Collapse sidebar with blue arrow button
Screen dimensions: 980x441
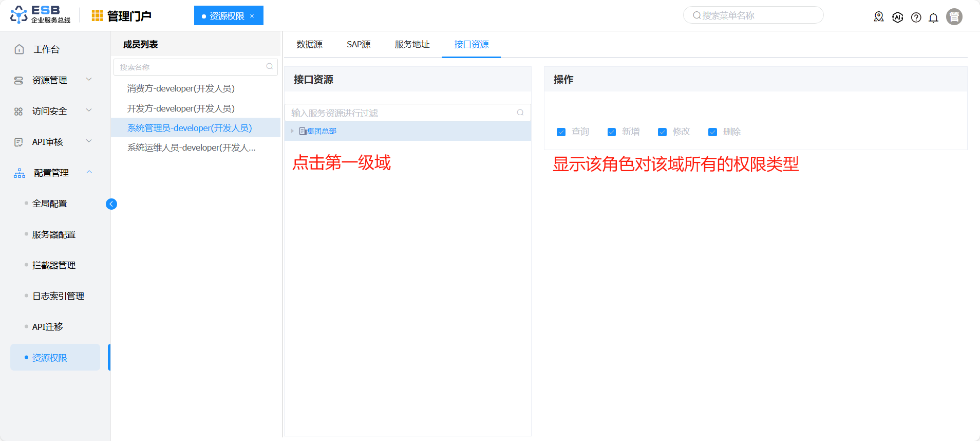point(111,204)
